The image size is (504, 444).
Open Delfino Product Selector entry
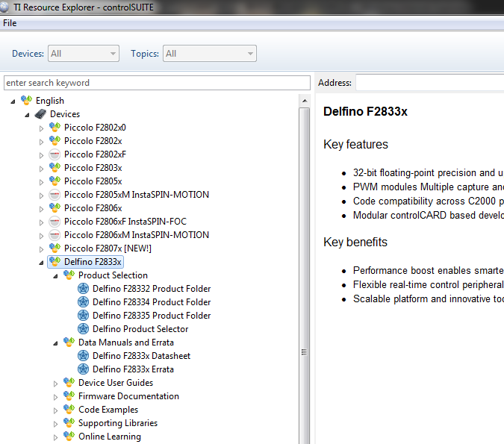click(140, 329)
